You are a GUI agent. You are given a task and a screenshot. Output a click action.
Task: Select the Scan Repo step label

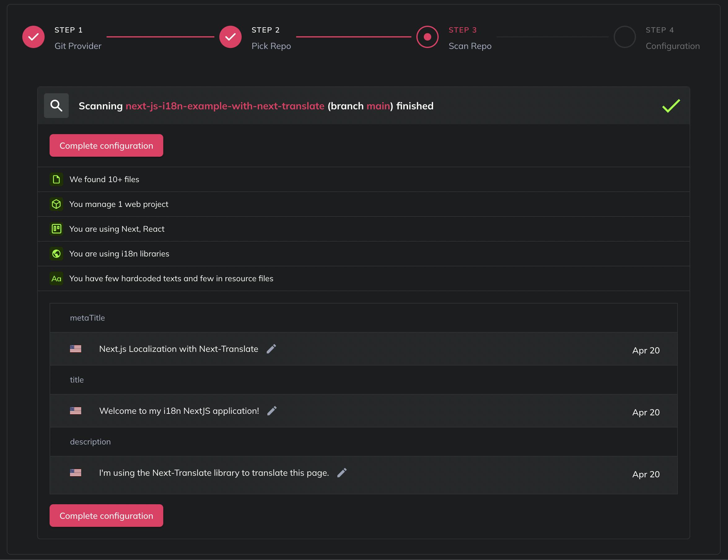click(x=470, y=46)
